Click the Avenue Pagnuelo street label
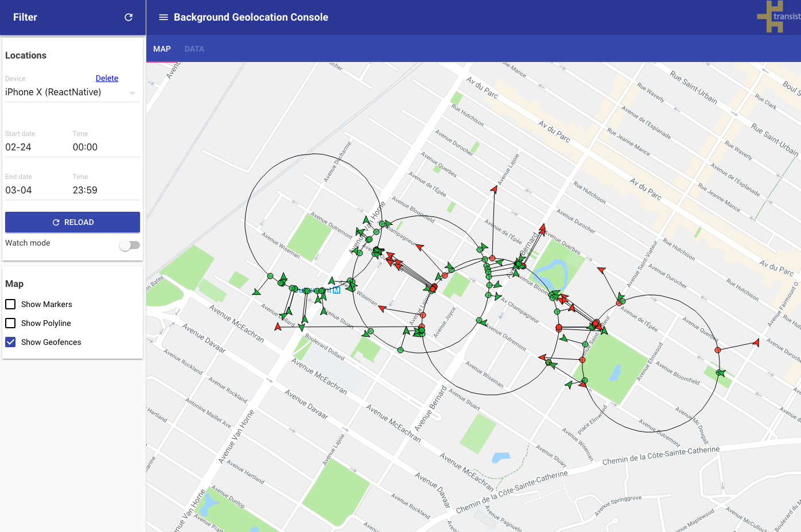Screen dimensions: 801x532 (503, 519)
